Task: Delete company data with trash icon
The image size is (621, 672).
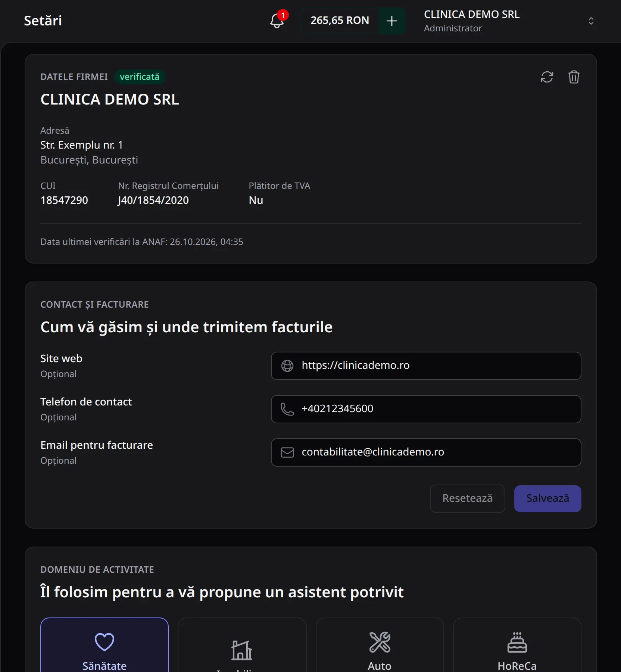Action: point(574,77)
